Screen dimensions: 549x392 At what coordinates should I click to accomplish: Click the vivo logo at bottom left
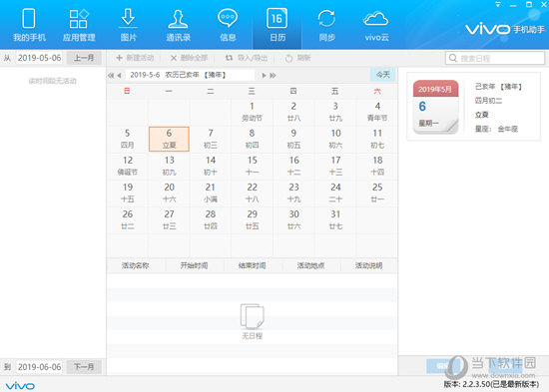click(20, 386)
